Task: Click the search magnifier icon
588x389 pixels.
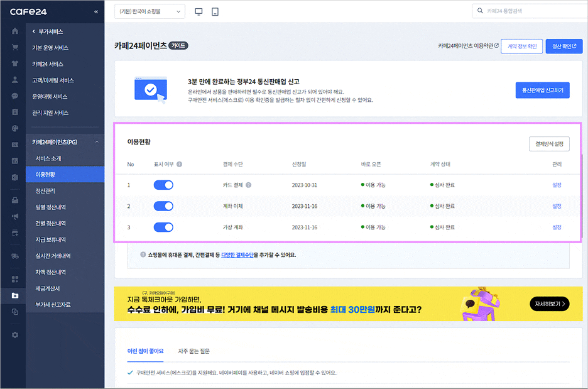Action: coord(480,11)
